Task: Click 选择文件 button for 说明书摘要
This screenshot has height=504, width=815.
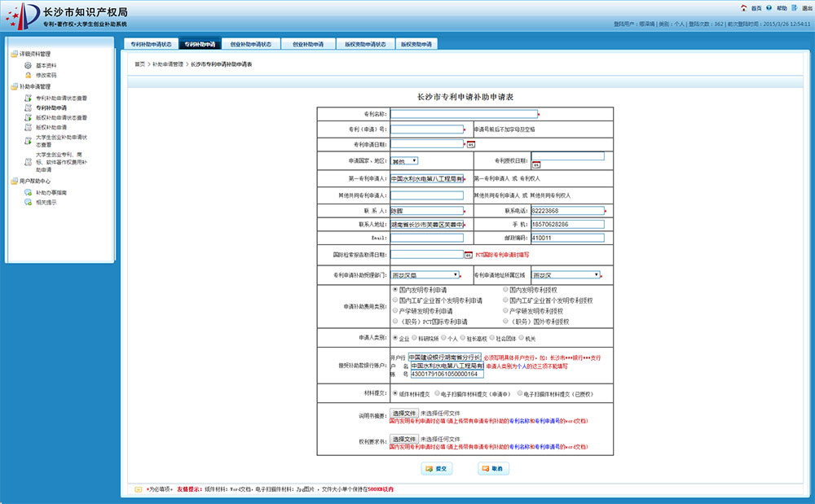Action: pyautogui.click(x=403, y=414)
